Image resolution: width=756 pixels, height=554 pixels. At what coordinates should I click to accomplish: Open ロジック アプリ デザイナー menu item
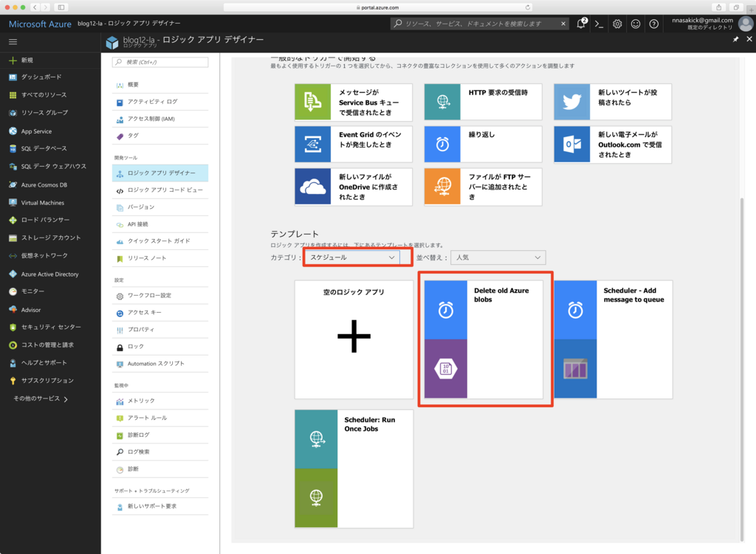pyautogui.click(x=160, y=173)
